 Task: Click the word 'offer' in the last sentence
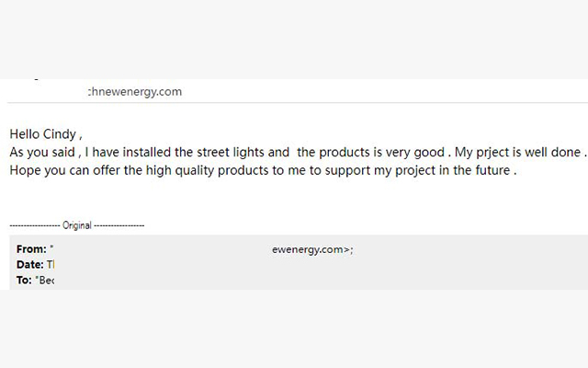(x=107, y=170)
